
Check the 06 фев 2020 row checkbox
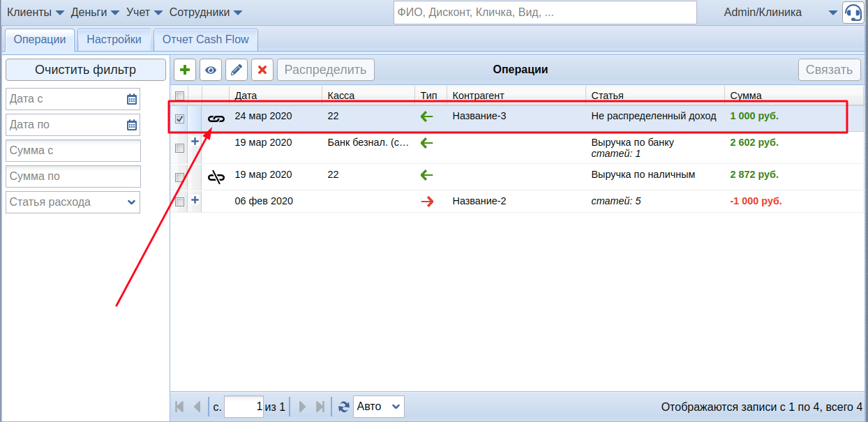tap(179, 202)
